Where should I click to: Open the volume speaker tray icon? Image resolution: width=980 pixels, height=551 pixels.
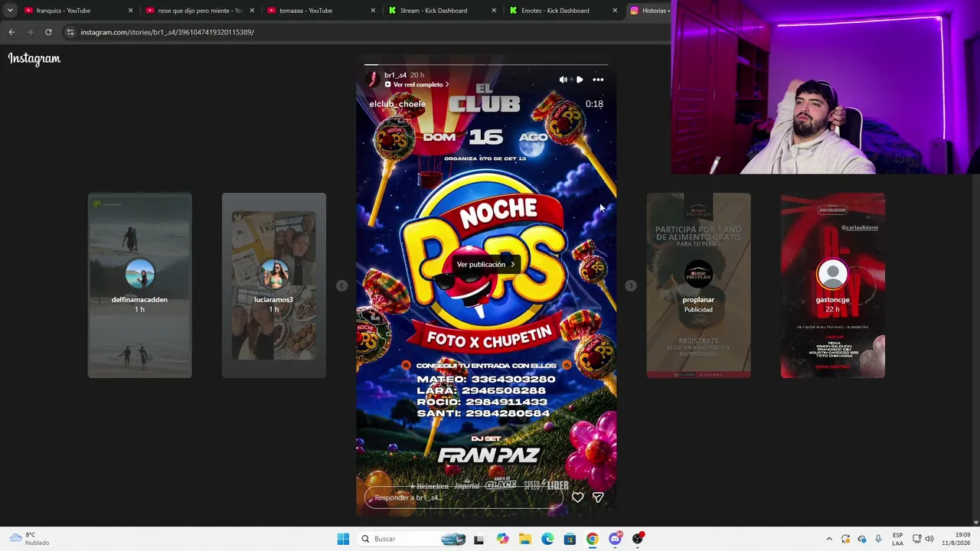point(929,539)
